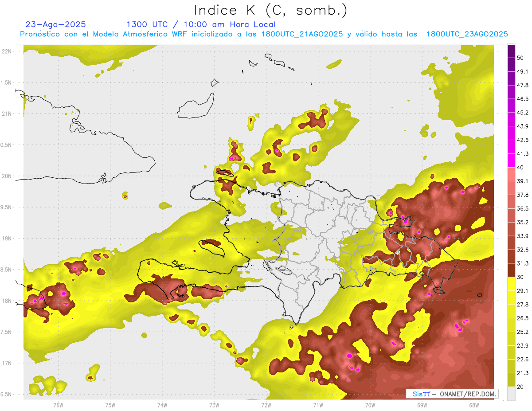Click the "74W" longitude label

tap(162, 405)
